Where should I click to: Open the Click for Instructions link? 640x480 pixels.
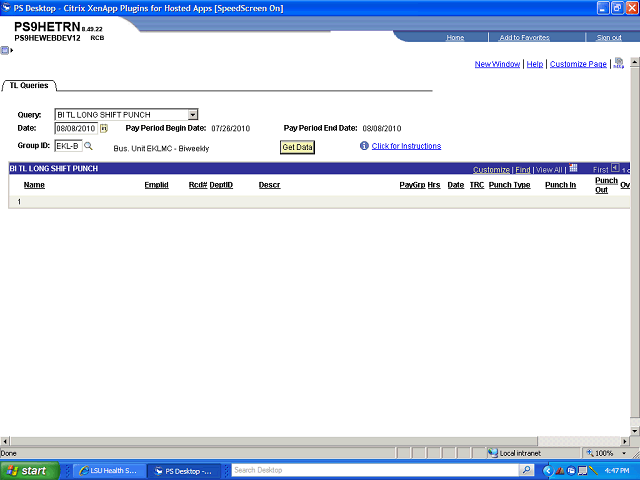click(406, 146)
